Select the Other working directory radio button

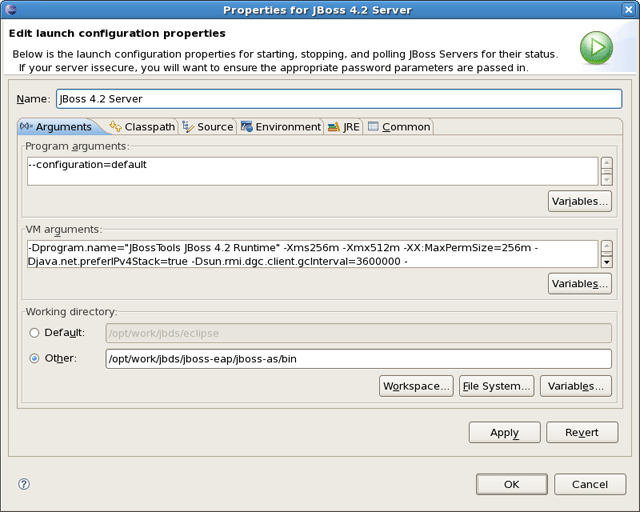click(34, 358)
